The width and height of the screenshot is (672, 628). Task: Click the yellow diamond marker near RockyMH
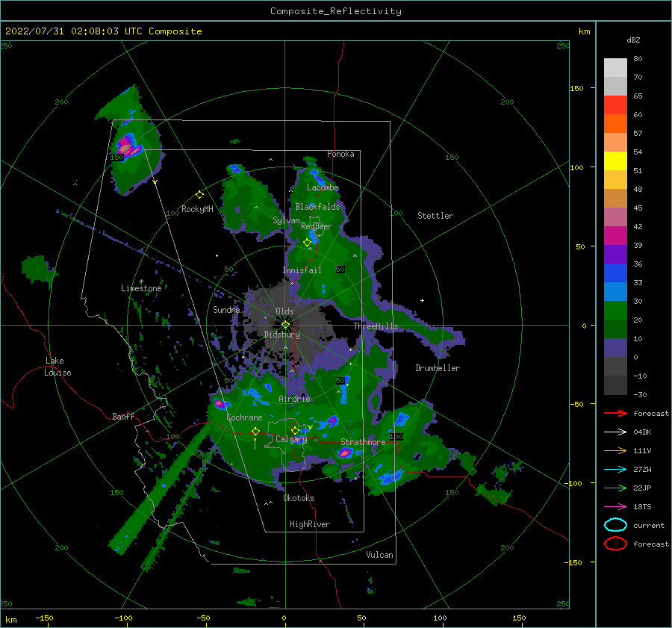pyautogui.click(x=199, y=195)
